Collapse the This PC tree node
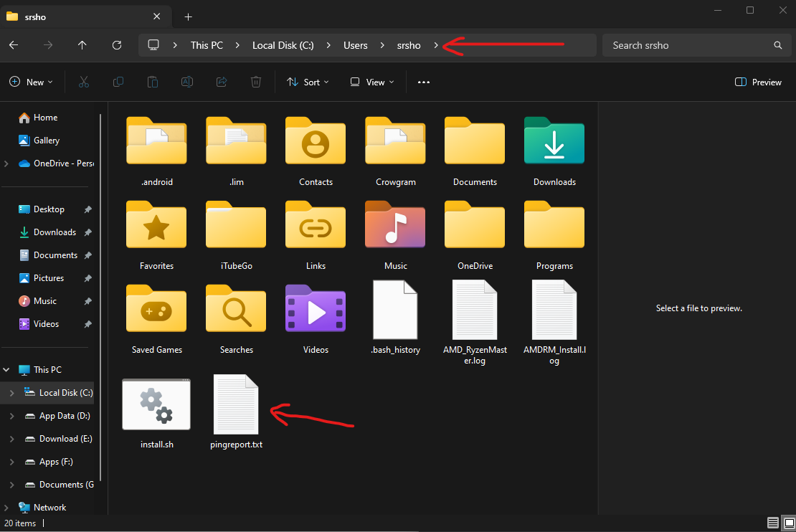 coord(6,370)
